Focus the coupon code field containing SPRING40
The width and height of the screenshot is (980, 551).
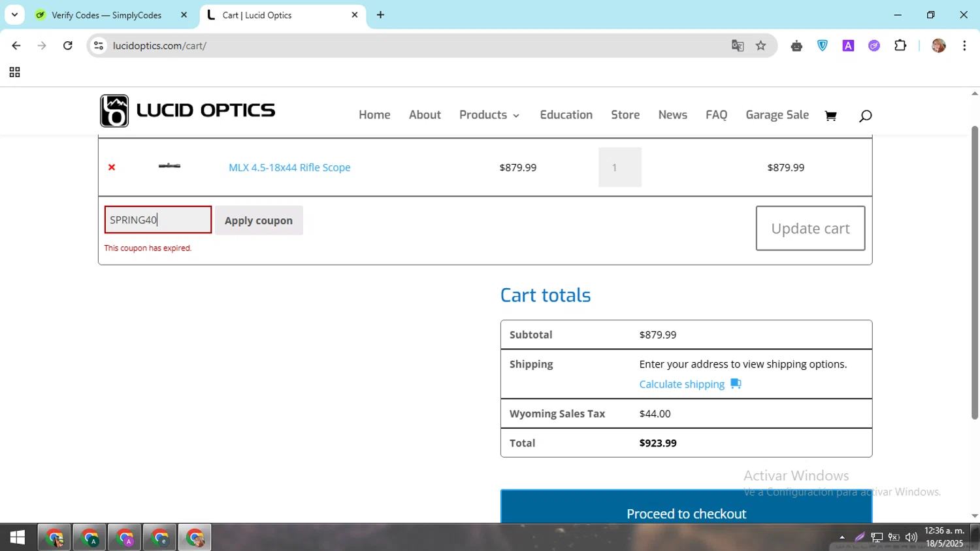tap(158, 220)
